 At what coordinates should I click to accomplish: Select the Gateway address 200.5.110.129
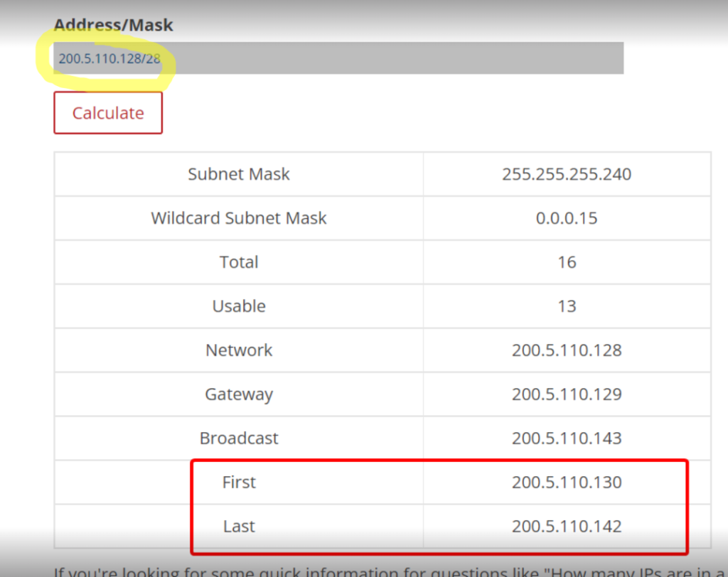pyautogui.click(x=567, y=394)
